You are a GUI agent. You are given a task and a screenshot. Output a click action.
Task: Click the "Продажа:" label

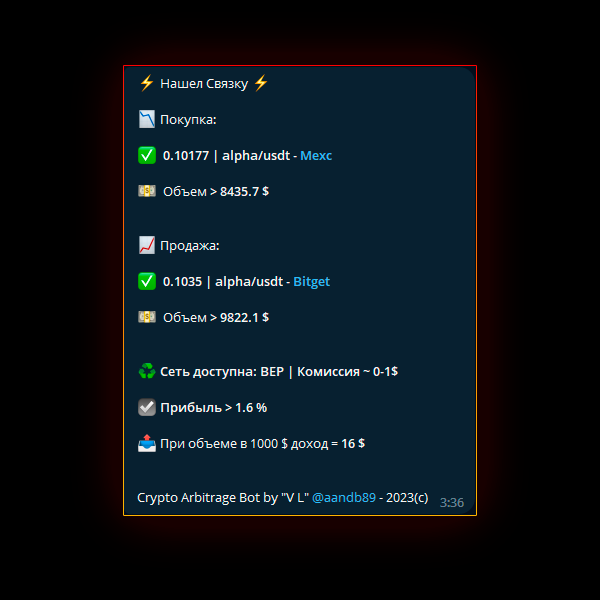click(190, 246)
